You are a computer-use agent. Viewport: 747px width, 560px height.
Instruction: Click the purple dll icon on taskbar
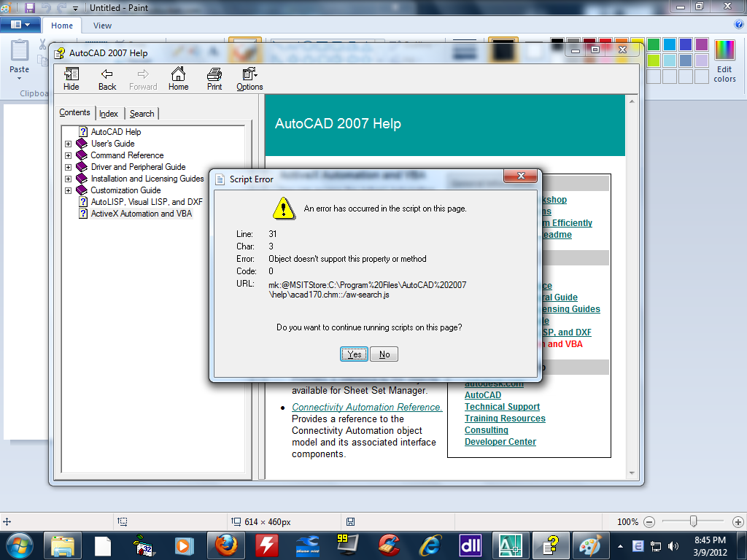pyautogui.click(x=471, y=545)
